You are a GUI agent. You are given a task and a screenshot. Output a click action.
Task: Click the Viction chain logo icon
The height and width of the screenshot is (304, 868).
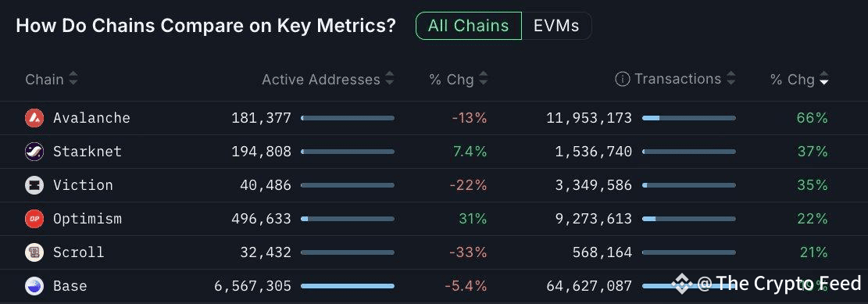pyautogui.click(x=34, y=185)
